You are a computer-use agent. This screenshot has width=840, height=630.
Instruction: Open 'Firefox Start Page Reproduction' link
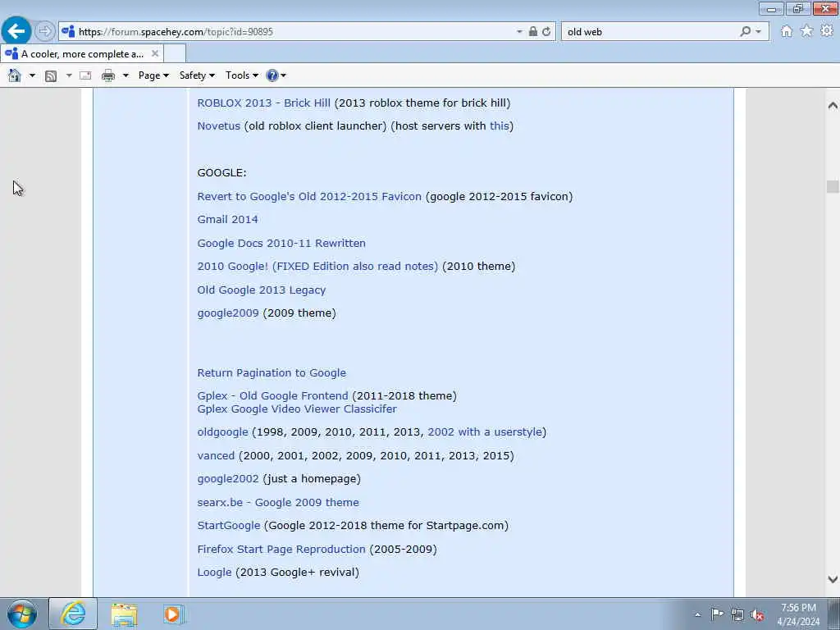pyautogui.click(x=281, y=549)
